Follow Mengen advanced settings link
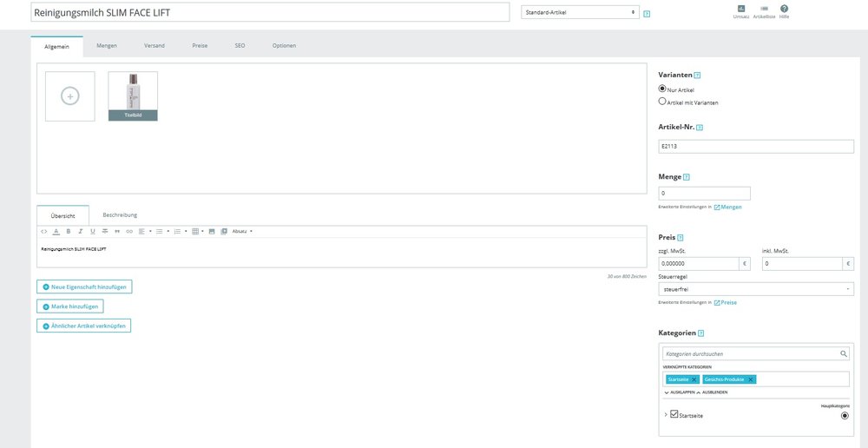 click(x=728, y=208)
